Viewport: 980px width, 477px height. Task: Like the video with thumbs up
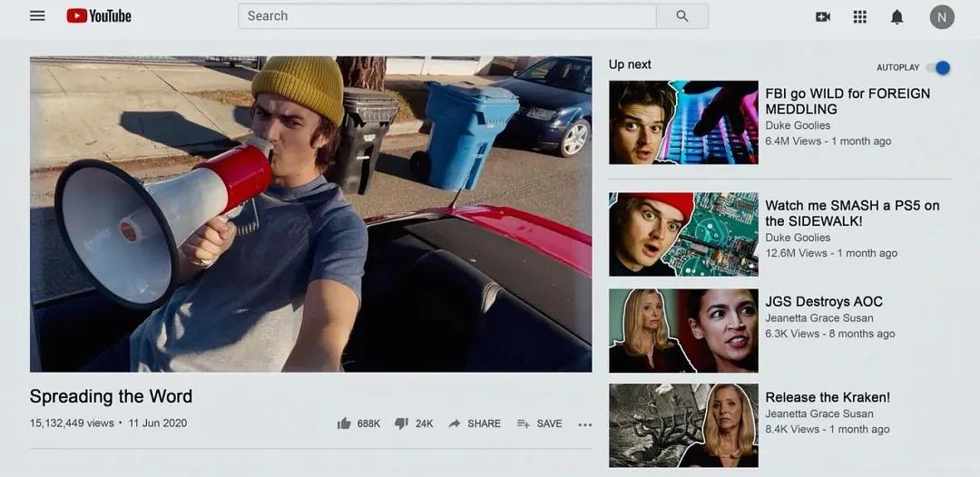(x=345, y=423)
